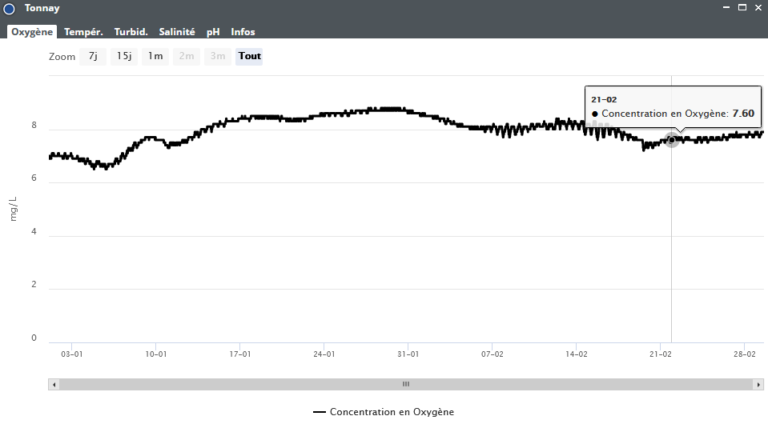Click the right arrow of chart scrollbar
The width and height of the screenshot is (768, 424).
point(759,384)
